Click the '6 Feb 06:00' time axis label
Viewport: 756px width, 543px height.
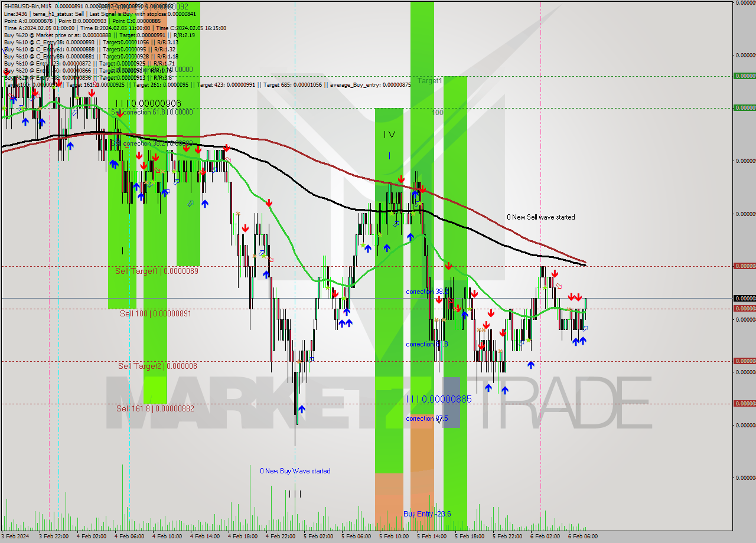(x=583, y=537)
